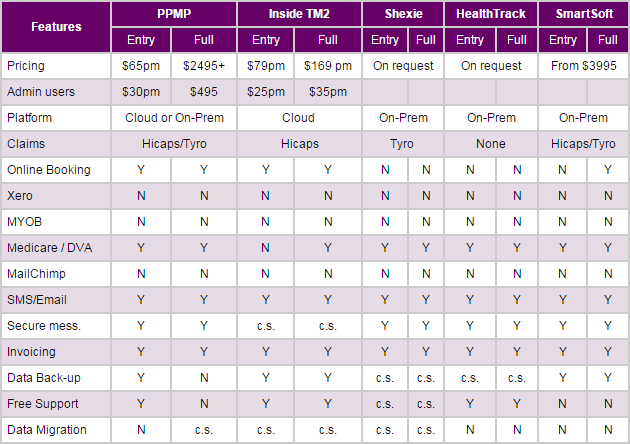Click the Features header cell
The image size is (630, 444).
tap(56, 27)
